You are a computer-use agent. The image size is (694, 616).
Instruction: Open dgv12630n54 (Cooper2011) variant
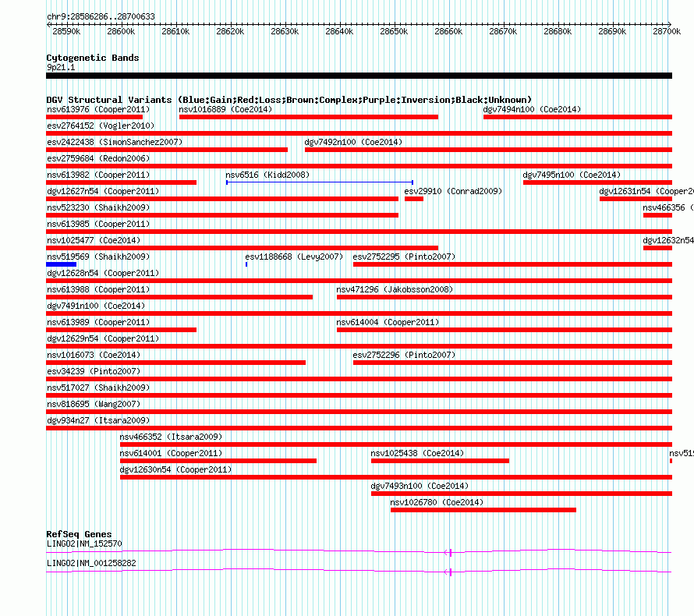tap(175, 469)
